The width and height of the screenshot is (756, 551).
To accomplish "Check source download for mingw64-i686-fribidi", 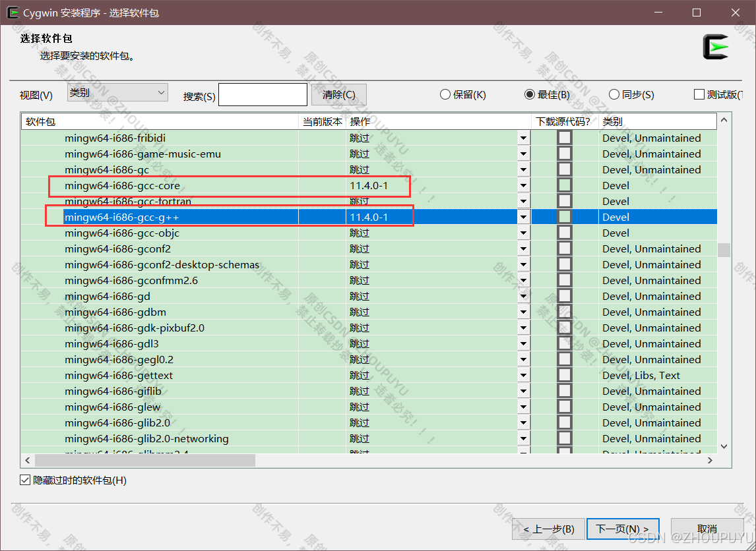I will click(x=565, y=138).
